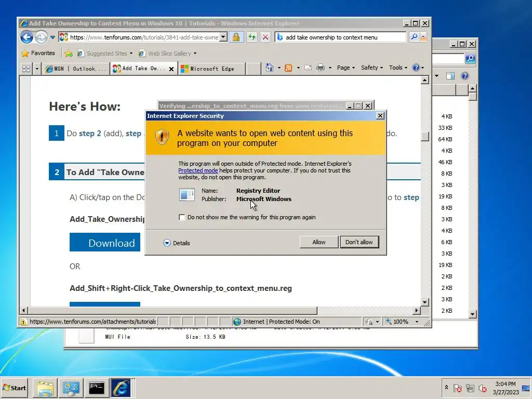Click the Don't allow button
This screenshot has width=532, height=399.
pos(359,242)
